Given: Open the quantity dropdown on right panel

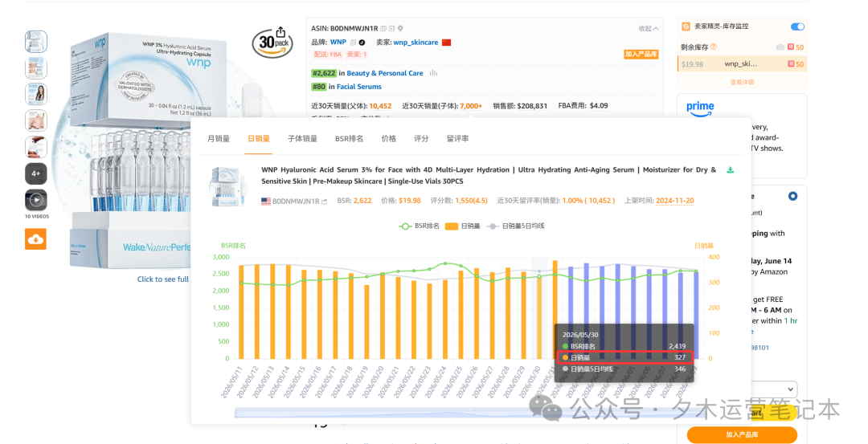Looking at the screenshot, I should coord(775,389).
